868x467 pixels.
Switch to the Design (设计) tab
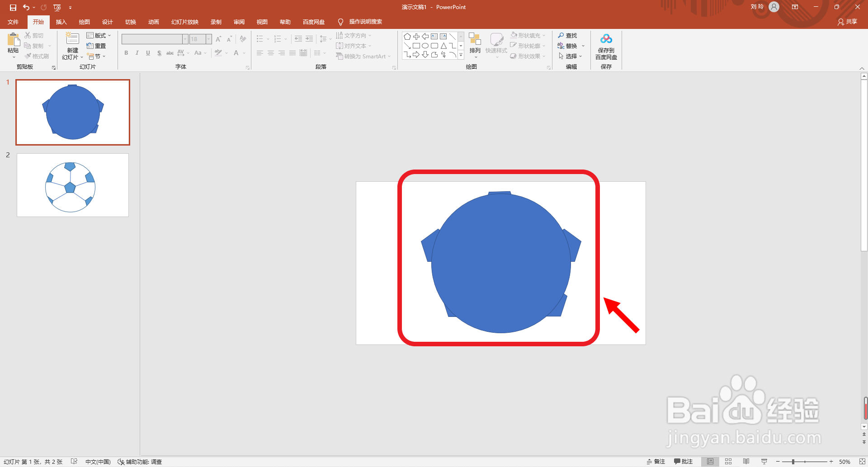108,22
